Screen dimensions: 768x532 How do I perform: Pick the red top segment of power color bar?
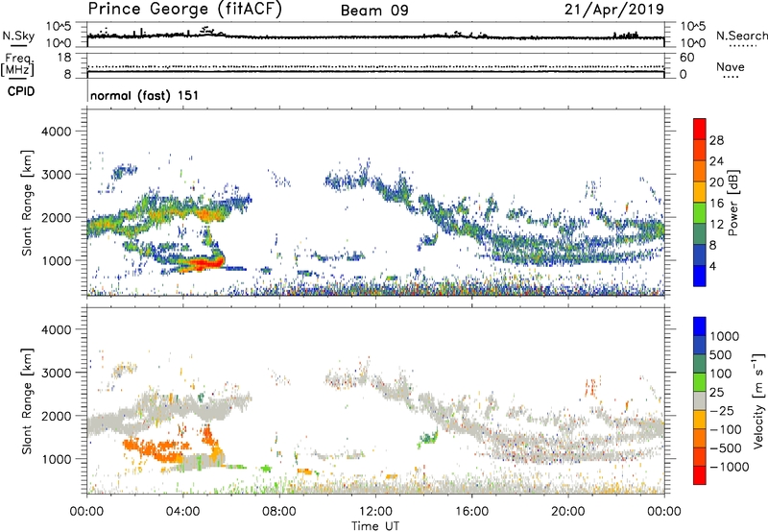(700, 130)
